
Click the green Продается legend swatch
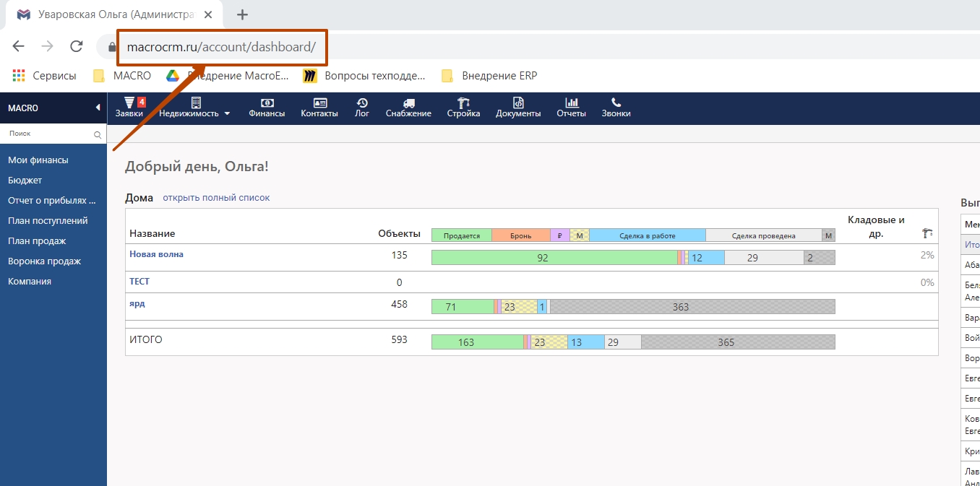(x=461, y=235)
